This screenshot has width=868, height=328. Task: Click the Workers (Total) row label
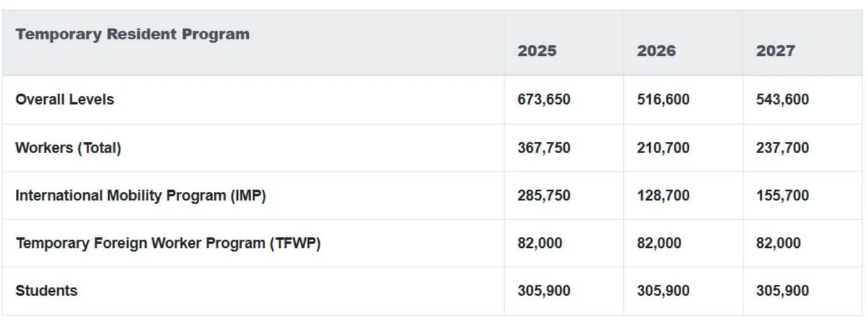pos(68,147)
